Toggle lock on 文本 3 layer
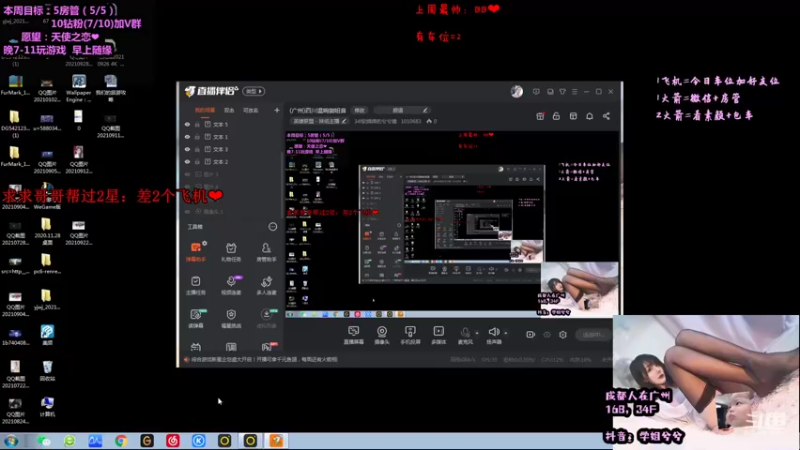This screenshot has width=800, height=450. click(197, 149)
